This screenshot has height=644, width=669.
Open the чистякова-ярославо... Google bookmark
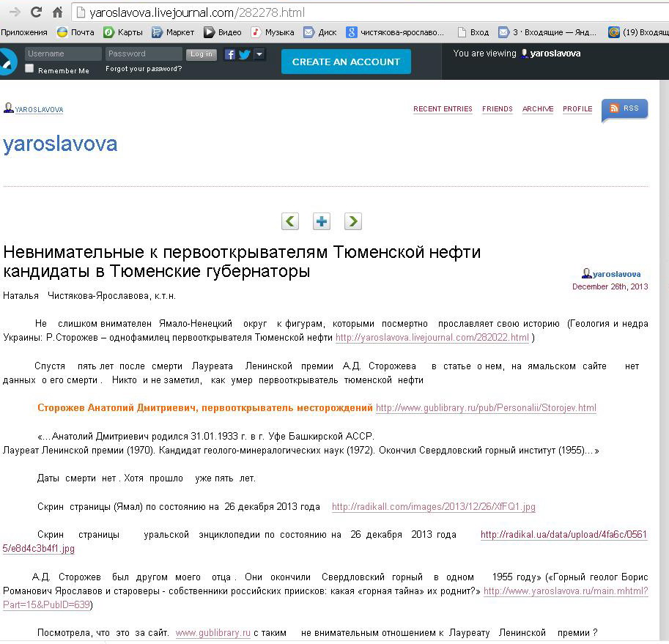click(x=395, y=32)
